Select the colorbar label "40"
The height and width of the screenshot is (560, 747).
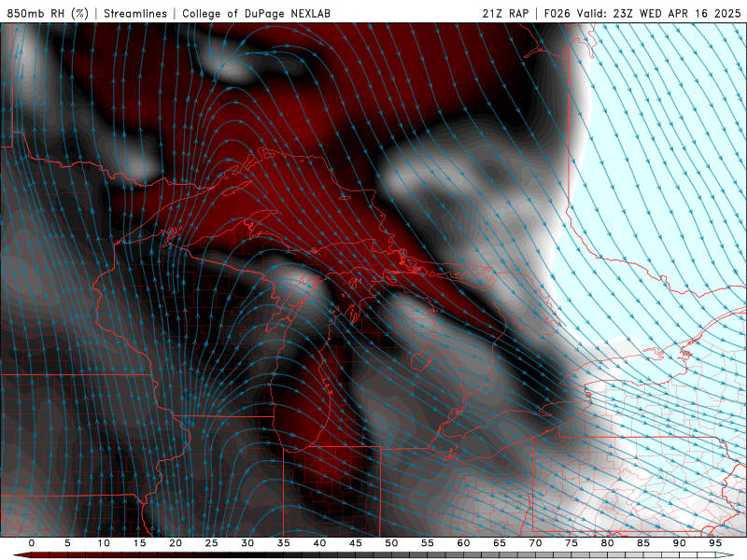pos(319,543)
